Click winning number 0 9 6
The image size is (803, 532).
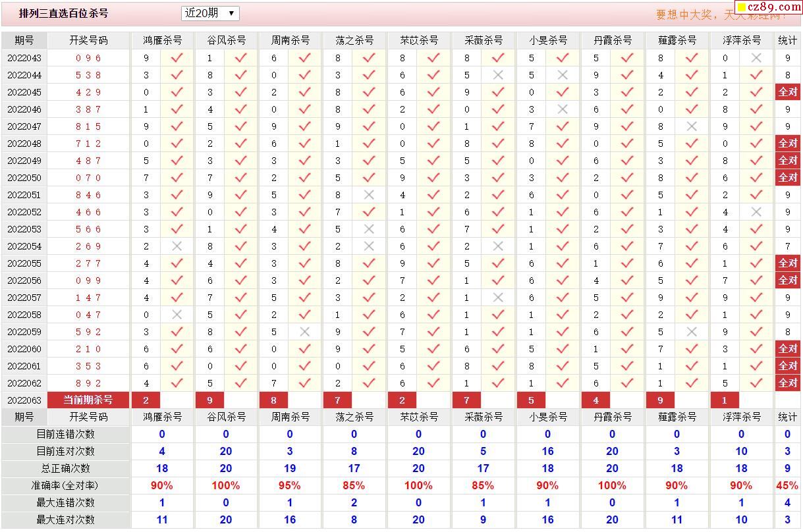88,58
